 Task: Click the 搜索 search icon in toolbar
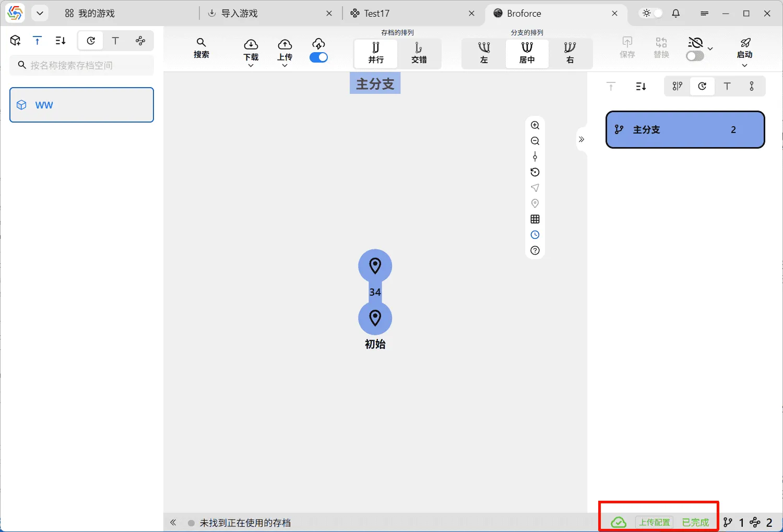(x=201, y=47)
